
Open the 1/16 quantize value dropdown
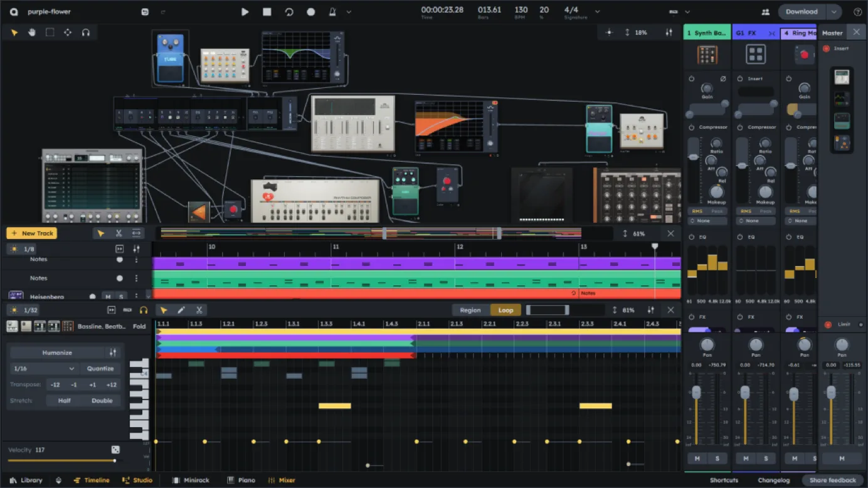(44, 369)
